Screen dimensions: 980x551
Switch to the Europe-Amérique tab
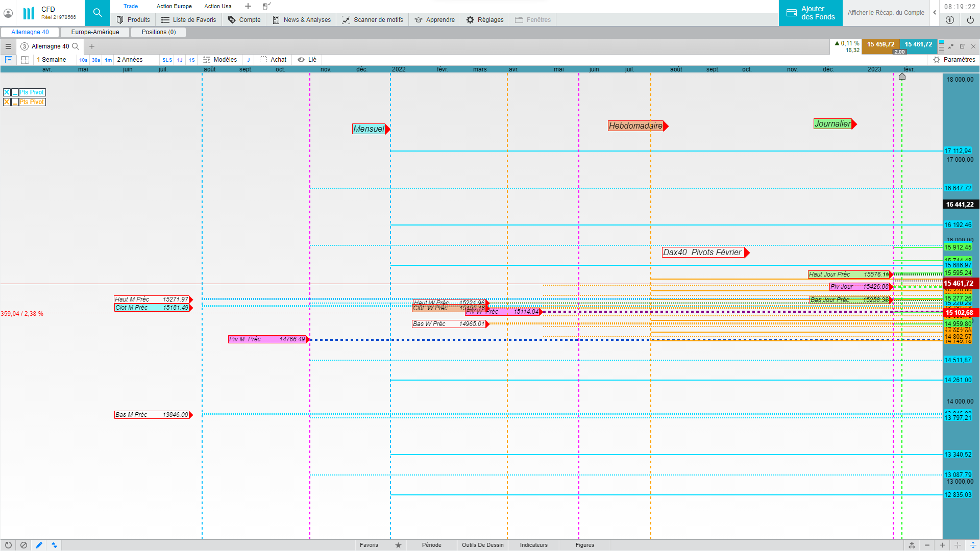tap(95, 32)
